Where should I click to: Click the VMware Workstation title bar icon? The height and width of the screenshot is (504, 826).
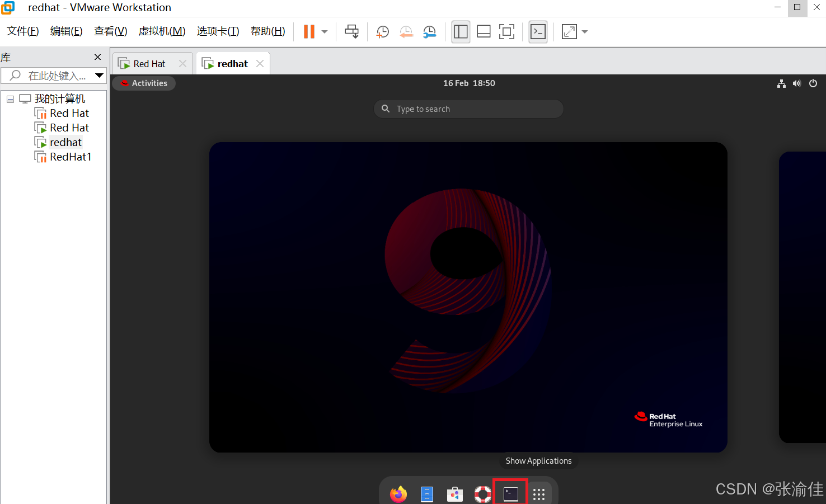8,7
